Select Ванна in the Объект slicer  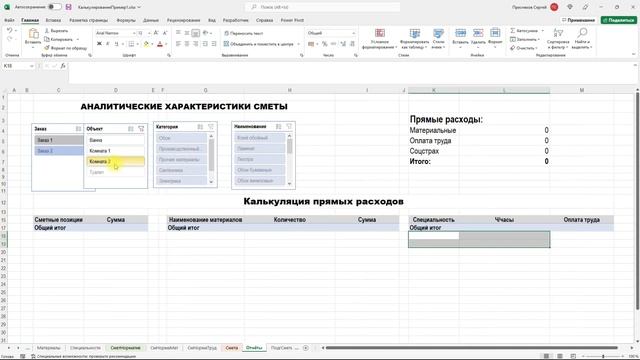point(116,140)
